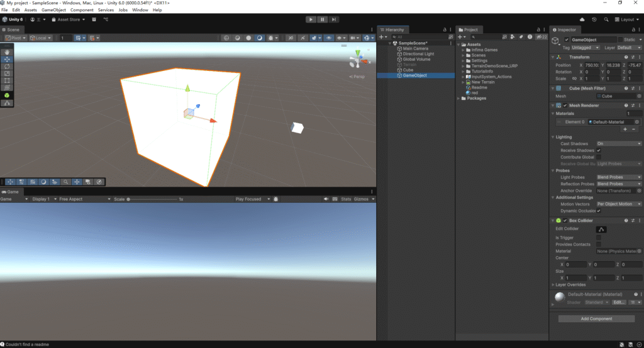Select the Move tool in Scene toolbar
The height and width of the screenshot is (348, 644).
[7, 59]
